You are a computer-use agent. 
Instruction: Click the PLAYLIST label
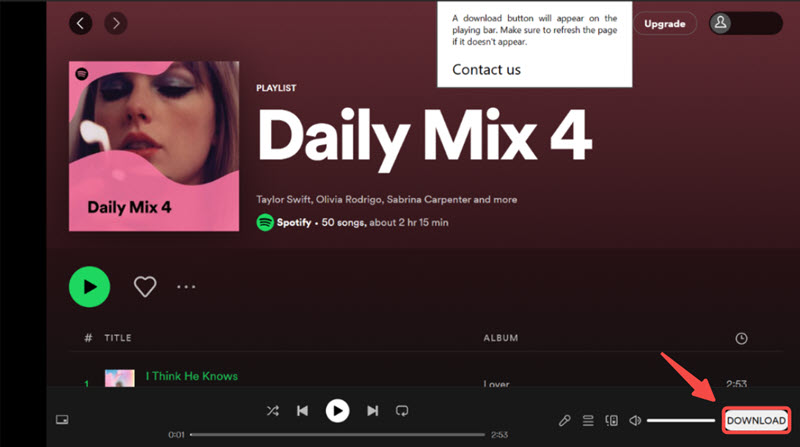click(x=276, y=88)
